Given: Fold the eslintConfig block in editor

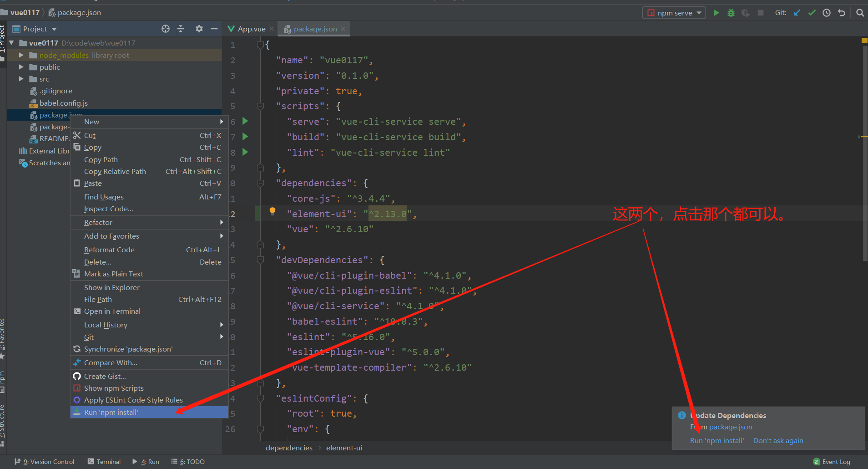Looking at the screenshot, I should [260, 398].
